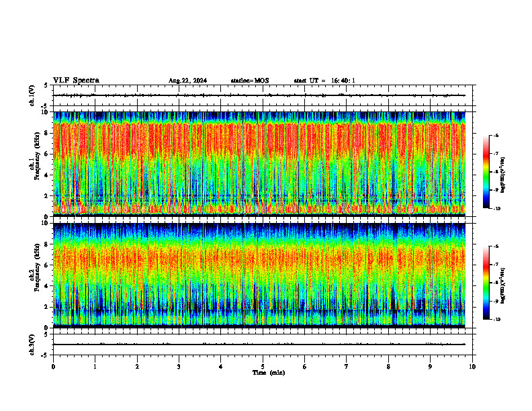Image resolution: width=532 pixels, height=411 pixels.
Task: Click the "5" tick on ch.3(V) axis
Action: pos(46,334)
